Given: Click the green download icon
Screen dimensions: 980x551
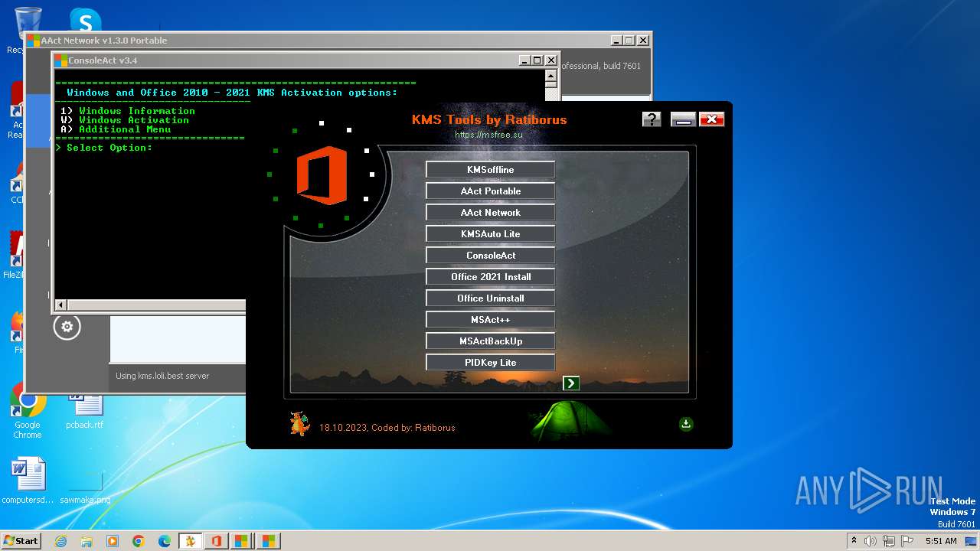Looking at the screenshot, I should [686, 424].
